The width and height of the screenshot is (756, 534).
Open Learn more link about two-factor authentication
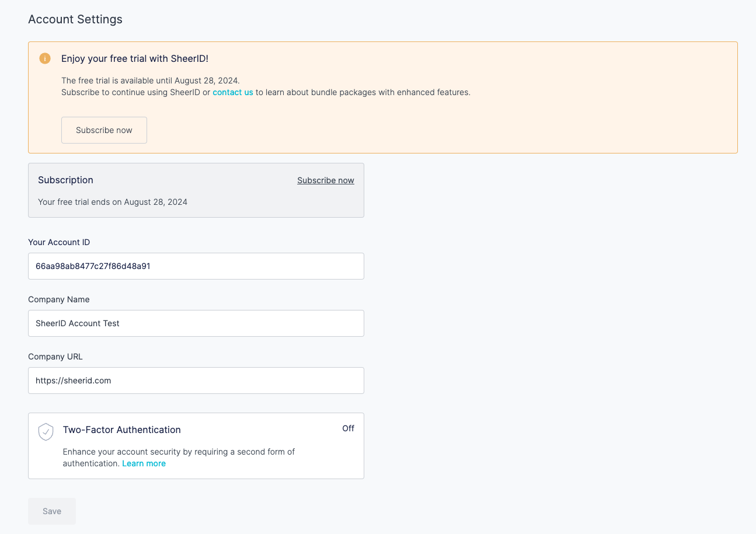144,463
